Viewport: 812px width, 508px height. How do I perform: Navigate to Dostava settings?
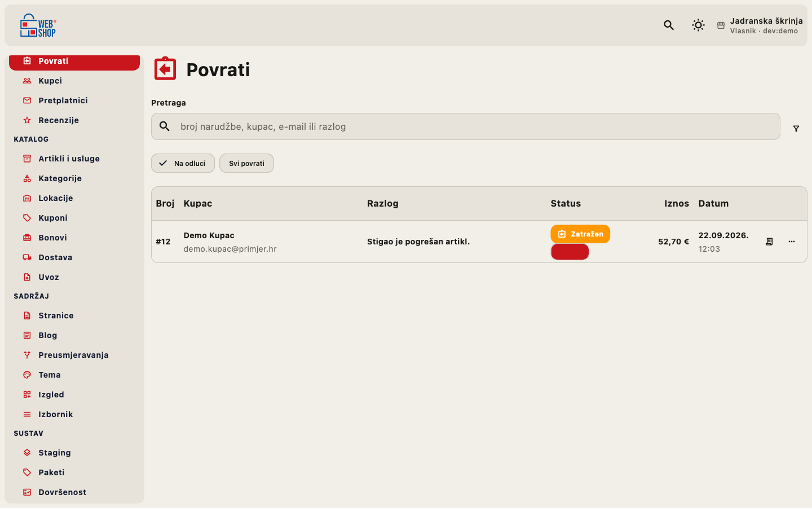74,257
